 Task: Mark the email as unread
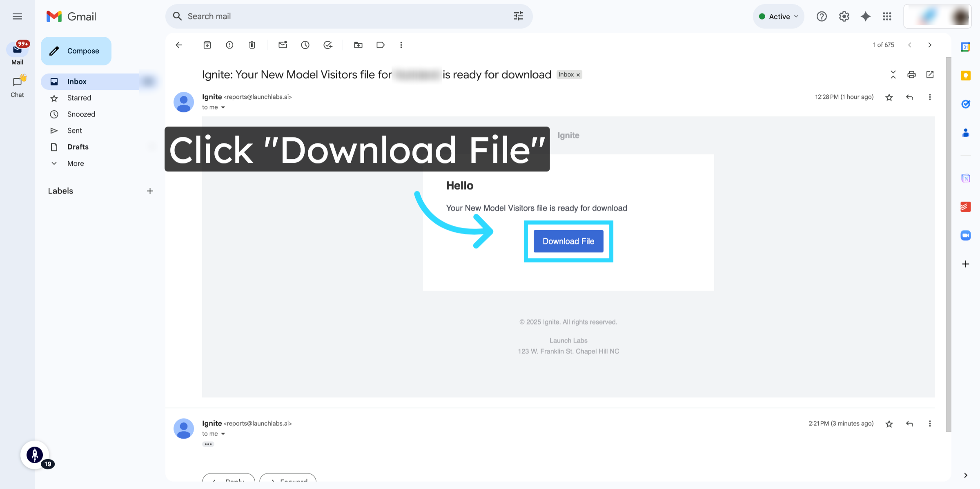283,45
